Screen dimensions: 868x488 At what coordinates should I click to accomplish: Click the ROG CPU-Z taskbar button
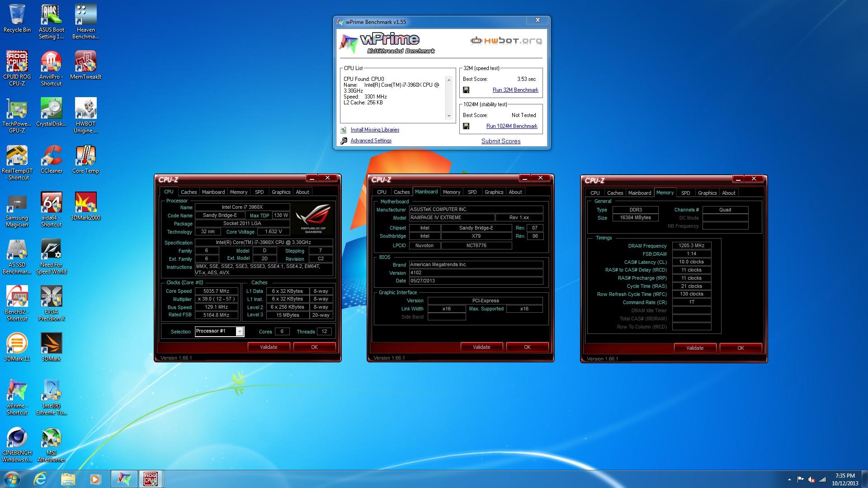[151, 479]
